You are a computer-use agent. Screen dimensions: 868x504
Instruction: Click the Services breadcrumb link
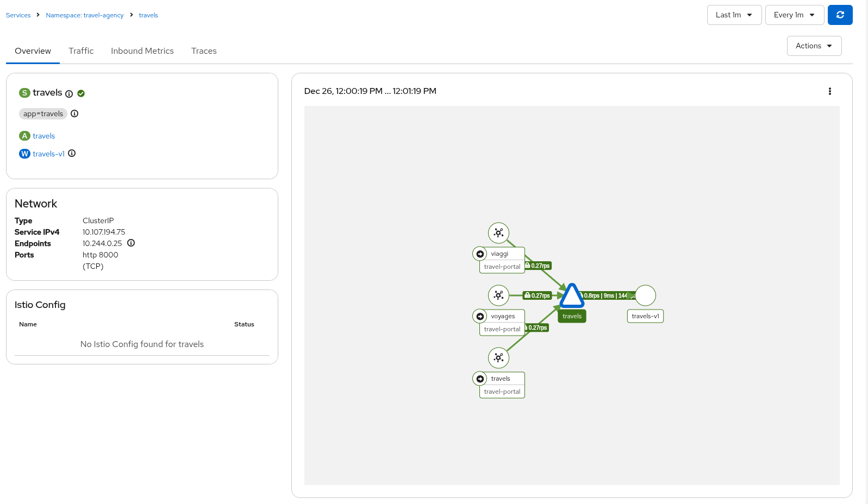coord(18,15)
